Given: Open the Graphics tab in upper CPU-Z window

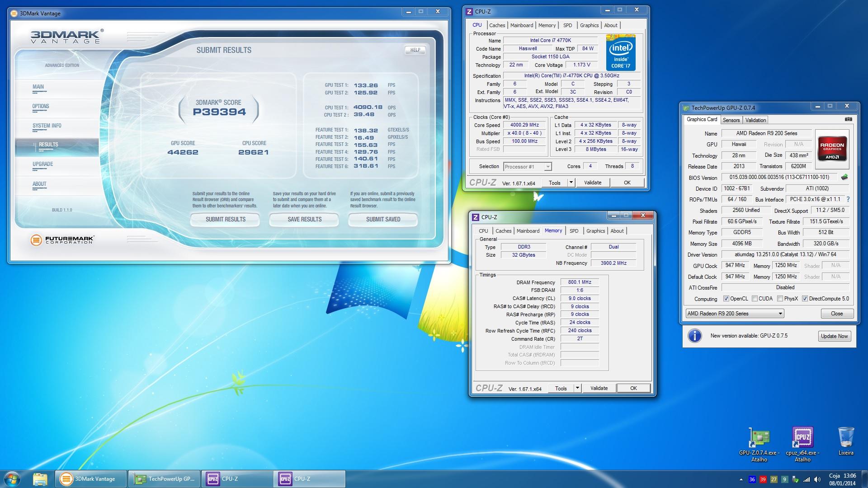Looking at the screenshot, I should [589, 25].
